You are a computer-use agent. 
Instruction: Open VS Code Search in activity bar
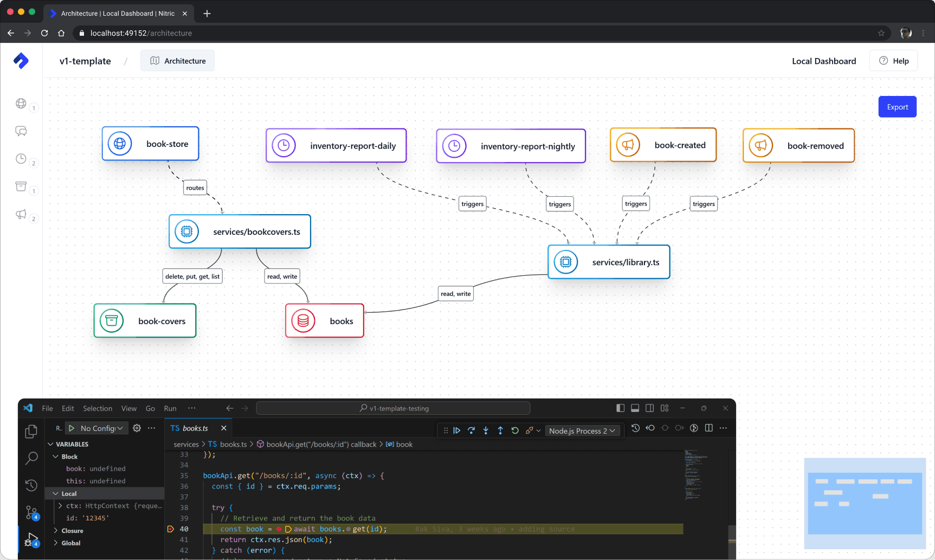31,459
